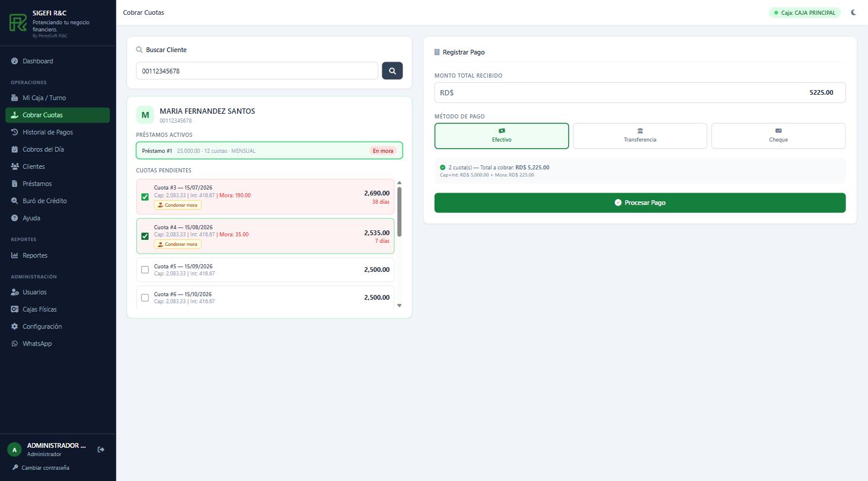Click Condonar mora on Cuota #4
868x481 pixels.
pyautogui.click(x=177, y=244)
